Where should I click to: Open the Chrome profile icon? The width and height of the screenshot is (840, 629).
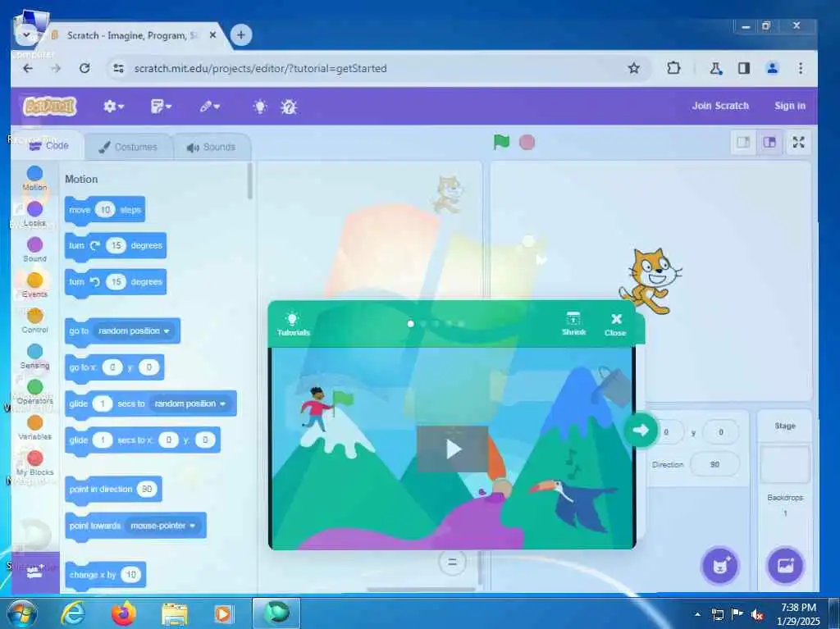pos(772,68)
